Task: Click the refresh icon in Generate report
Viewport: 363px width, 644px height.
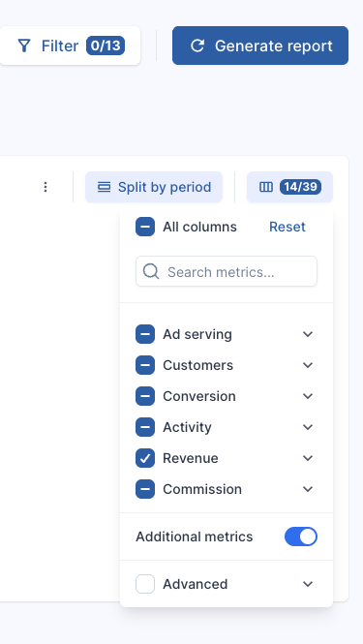Action: (x=197, y=46)
